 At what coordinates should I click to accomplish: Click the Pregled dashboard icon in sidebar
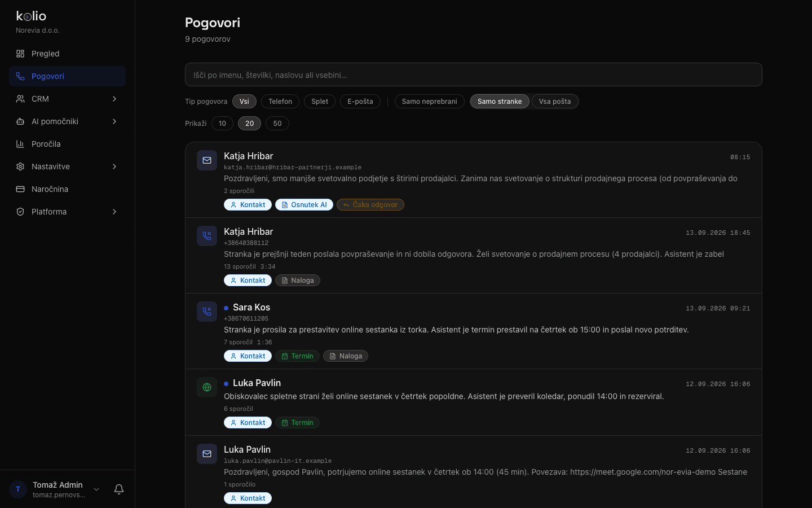point(20,54)
